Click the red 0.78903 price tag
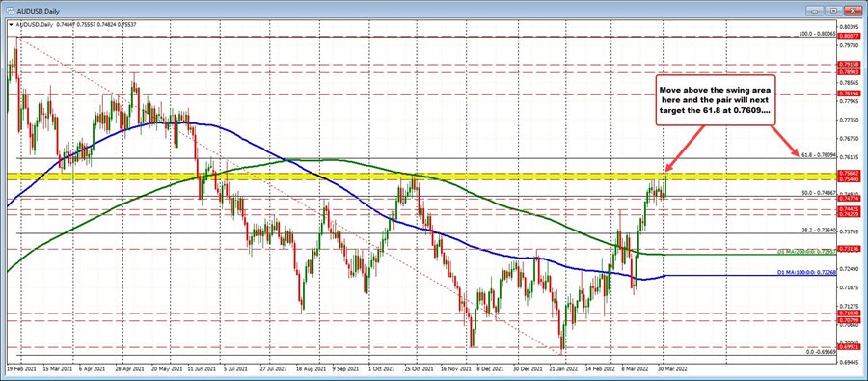 pos(848,72)
